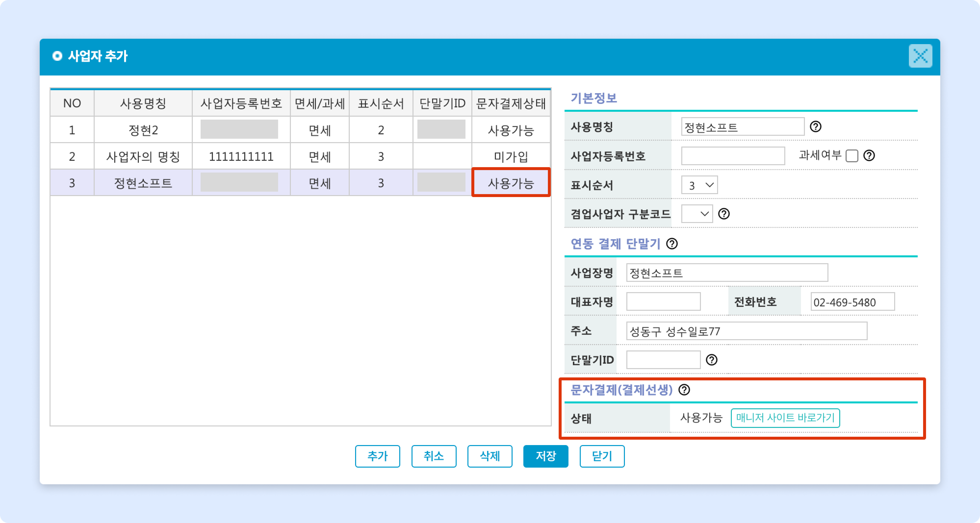Click help icon next to 사용명칭 field

[815, 126]
